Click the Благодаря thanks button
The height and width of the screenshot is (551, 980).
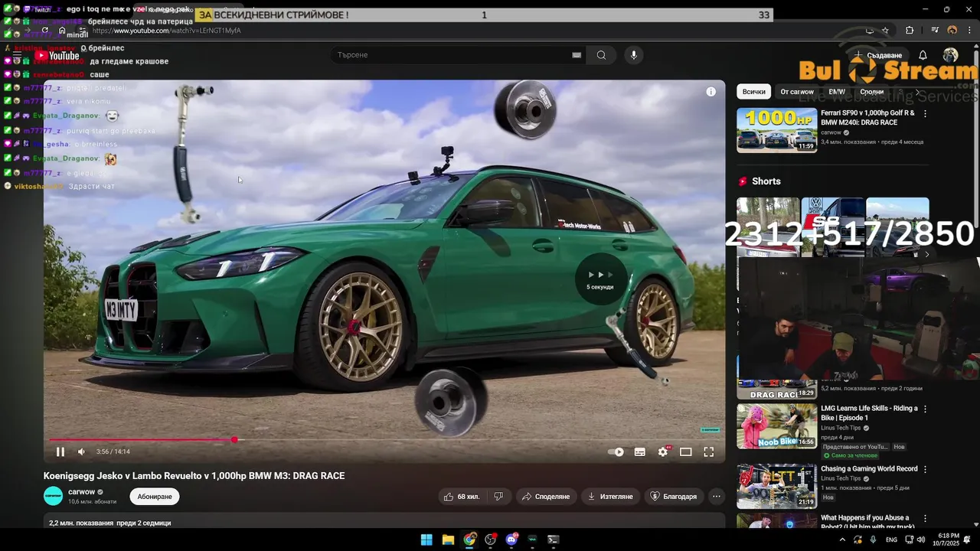tap(674, 497)
